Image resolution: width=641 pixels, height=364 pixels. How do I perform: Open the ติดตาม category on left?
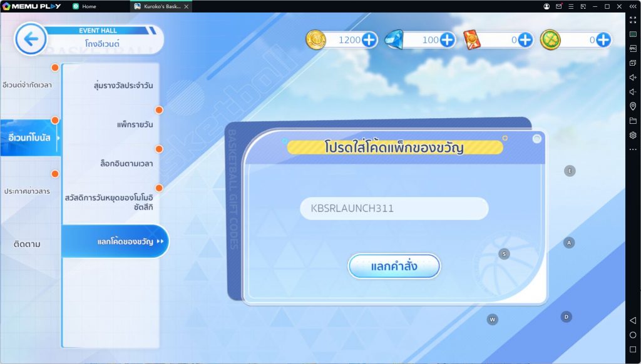[x=27, y=244]
